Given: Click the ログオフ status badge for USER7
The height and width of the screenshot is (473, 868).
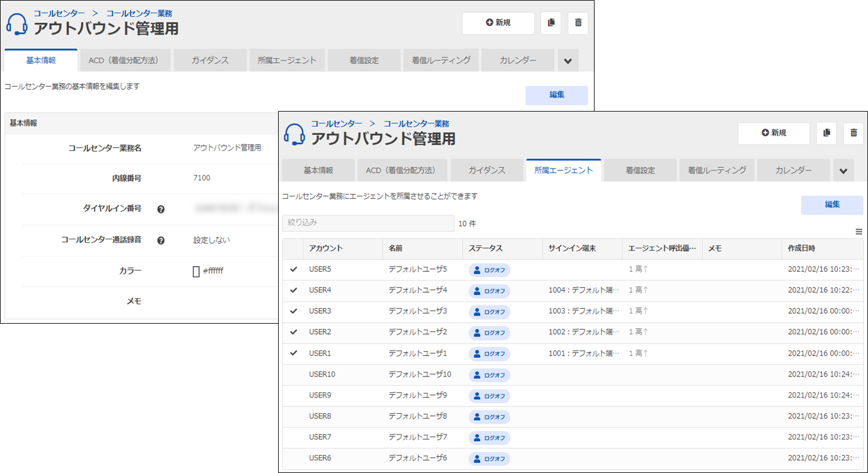Looking at the screenshot, I should (489, 438).
